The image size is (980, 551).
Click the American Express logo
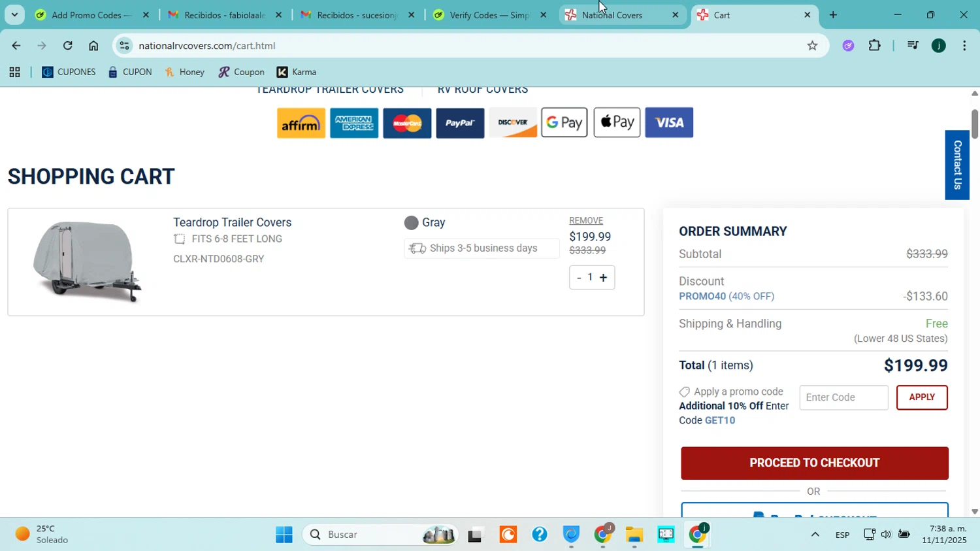pyautogui.click(x=354, y=123)
